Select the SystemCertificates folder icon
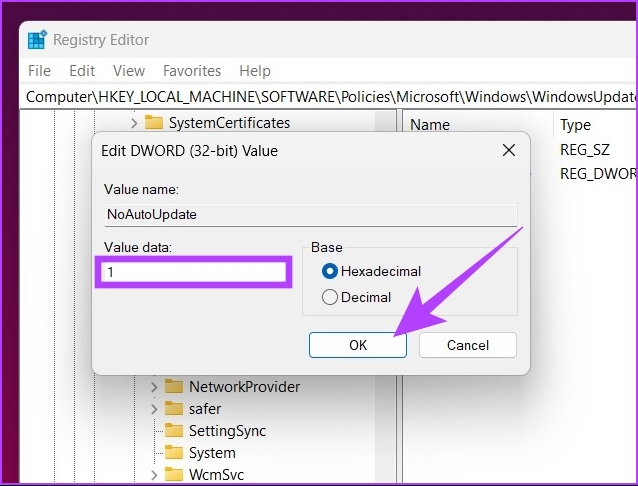This screenshot has height=486, width=638. pyautogui.click(x=154, y=123)
